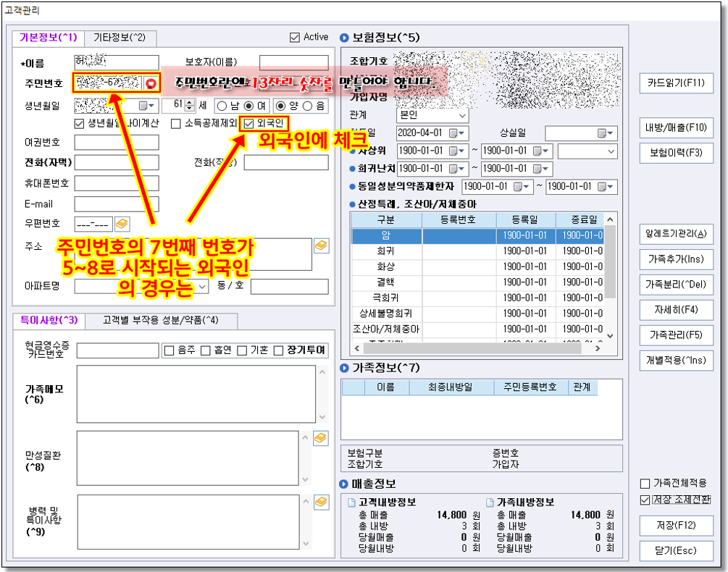Click the 여권번호 input field
Viewport: 728px width, 572px height.
tap(116, 143)
